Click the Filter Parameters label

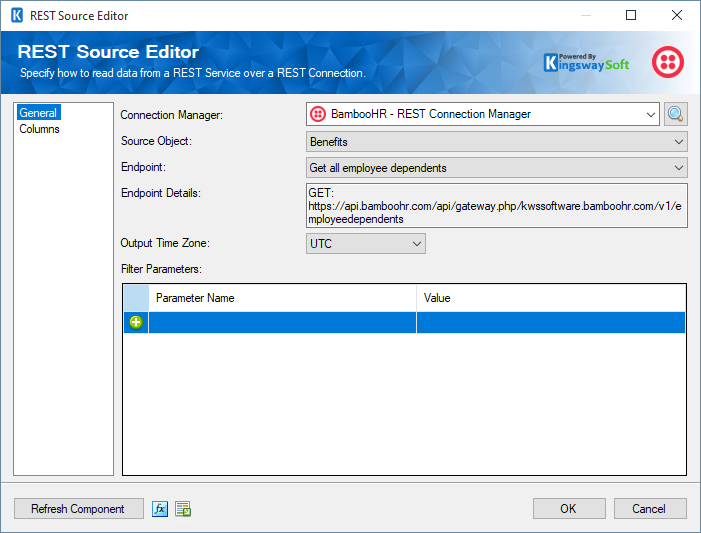pos(161,269)
